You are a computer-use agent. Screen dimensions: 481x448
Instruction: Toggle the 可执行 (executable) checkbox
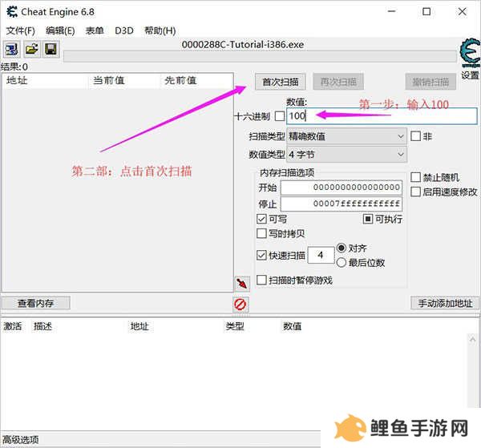point(367,219)
